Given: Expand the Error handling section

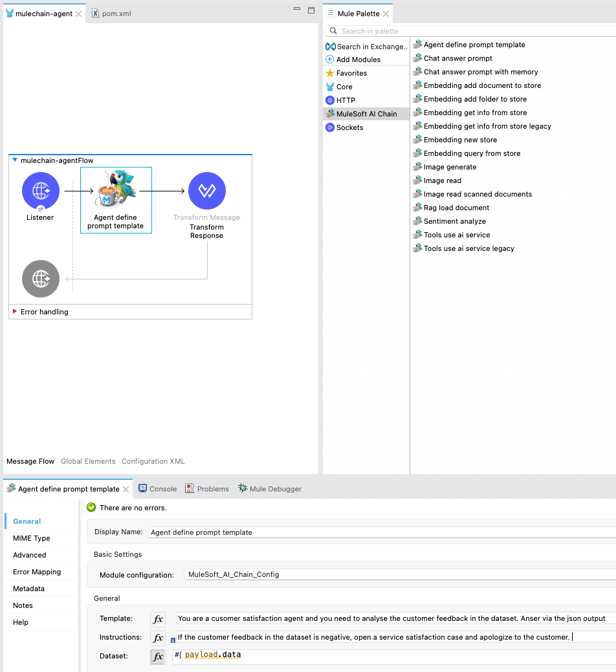Looking at the screenshot, I should coord(15,312).
